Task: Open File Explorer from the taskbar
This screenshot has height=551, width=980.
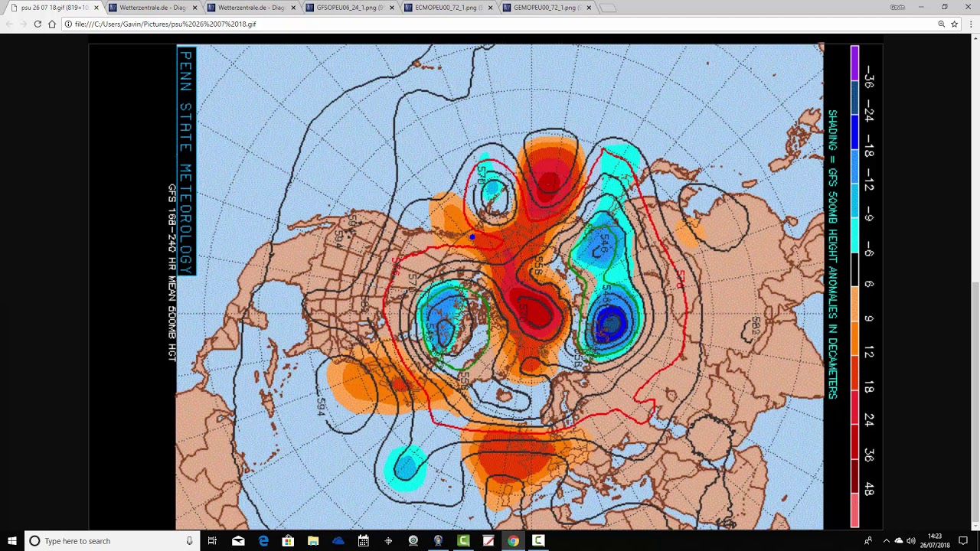Action: [313, 541]
